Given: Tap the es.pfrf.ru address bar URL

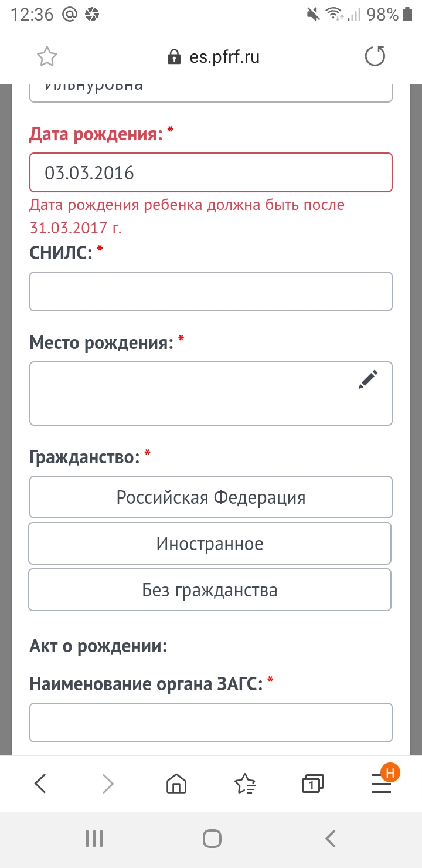Looking at the screenshot, I should coord(213,57).
